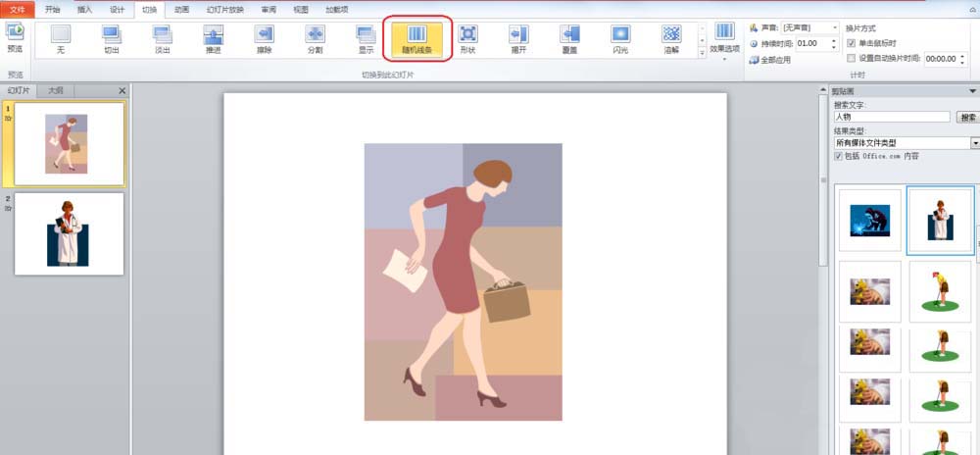Viewport: 980px width, 455px height.
Task: Click the ribbon minimize caret icon
Action: (972, 11)
